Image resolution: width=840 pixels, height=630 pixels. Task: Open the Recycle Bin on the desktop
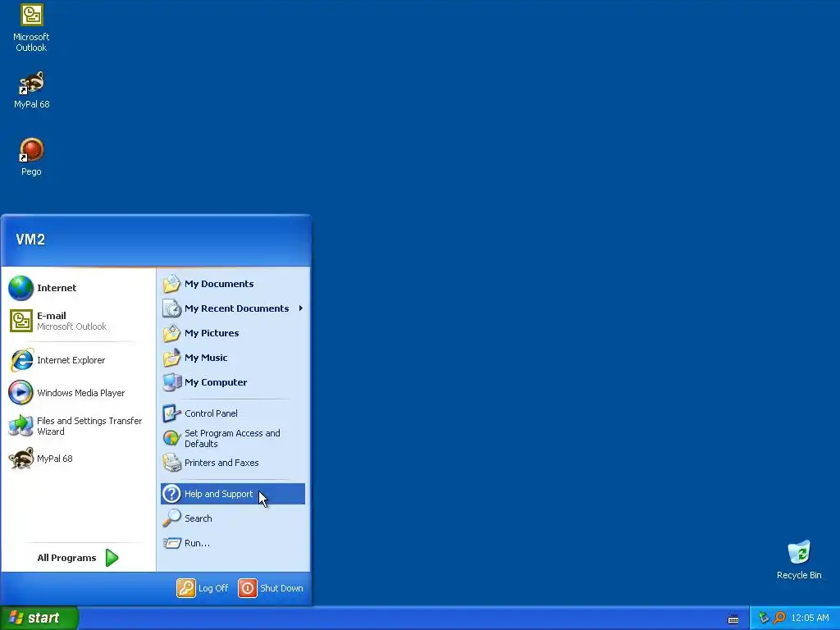[x=799, y=559]
